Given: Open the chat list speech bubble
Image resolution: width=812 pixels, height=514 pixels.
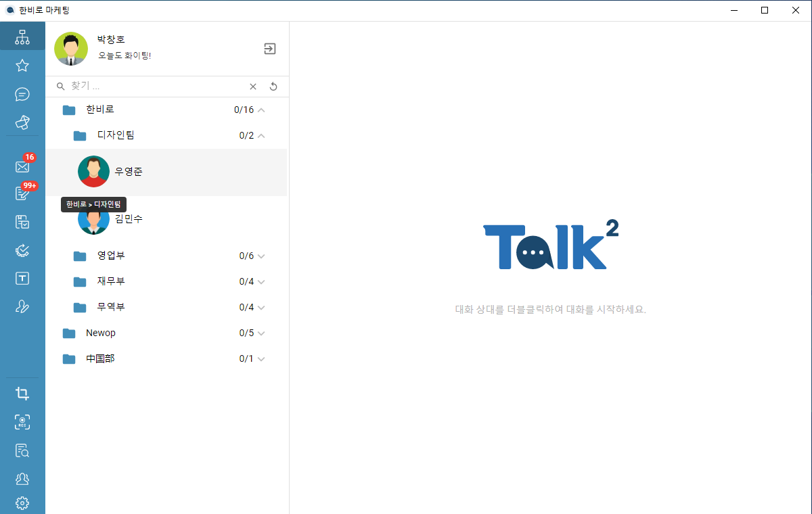Looking at the screenshot, I should click(x=22, y=94).
